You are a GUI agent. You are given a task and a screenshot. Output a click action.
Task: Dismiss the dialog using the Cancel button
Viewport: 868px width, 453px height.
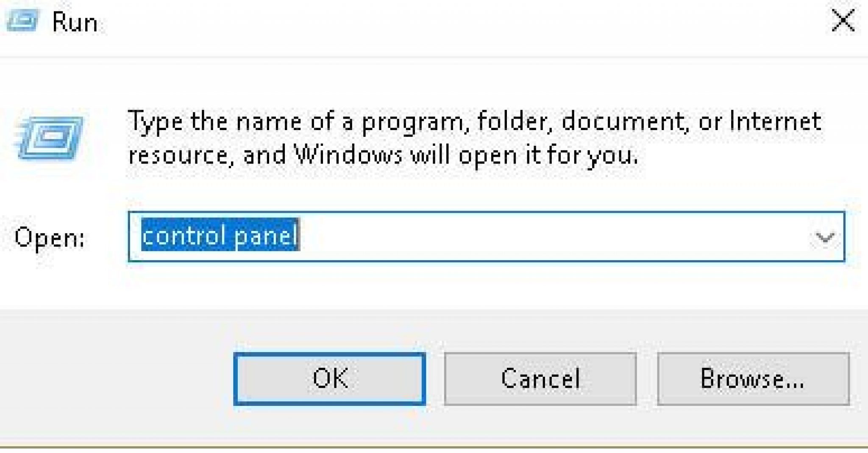540,378
